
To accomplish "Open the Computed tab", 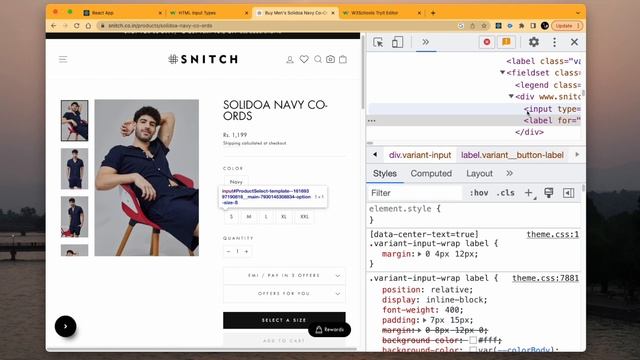I will click(431, 173).
